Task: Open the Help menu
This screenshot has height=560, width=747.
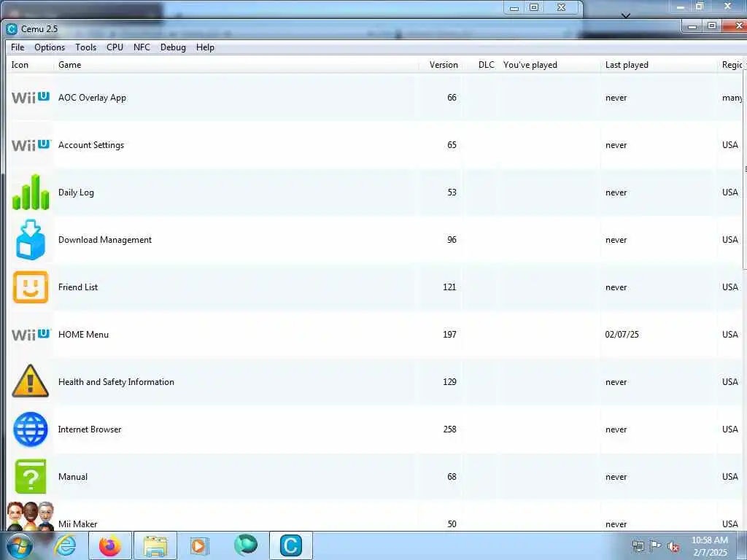Action: tap(205, 47)
